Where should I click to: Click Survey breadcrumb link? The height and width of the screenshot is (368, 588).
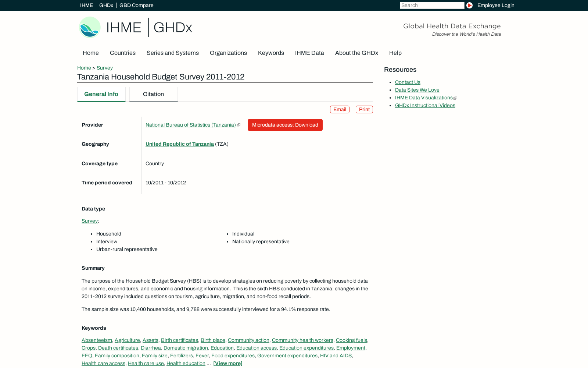[105, 68]
